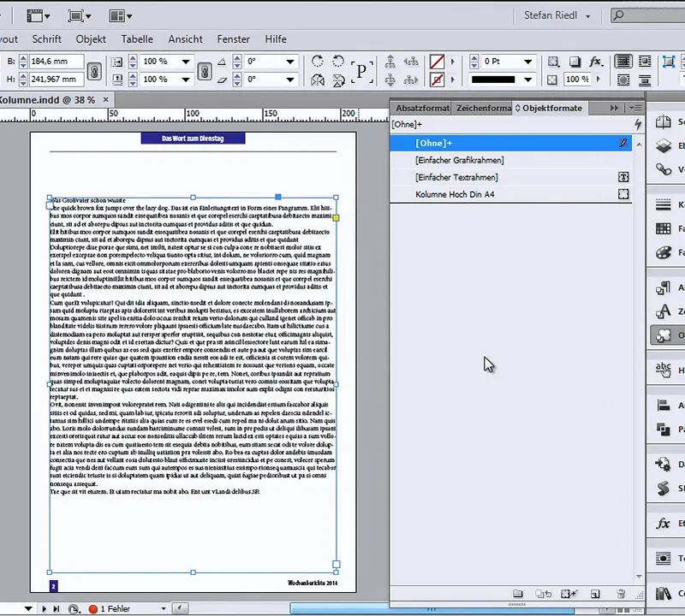Open the Farbfelder panel icon
This screenshot has height=616, width=685.
[664, 229]
